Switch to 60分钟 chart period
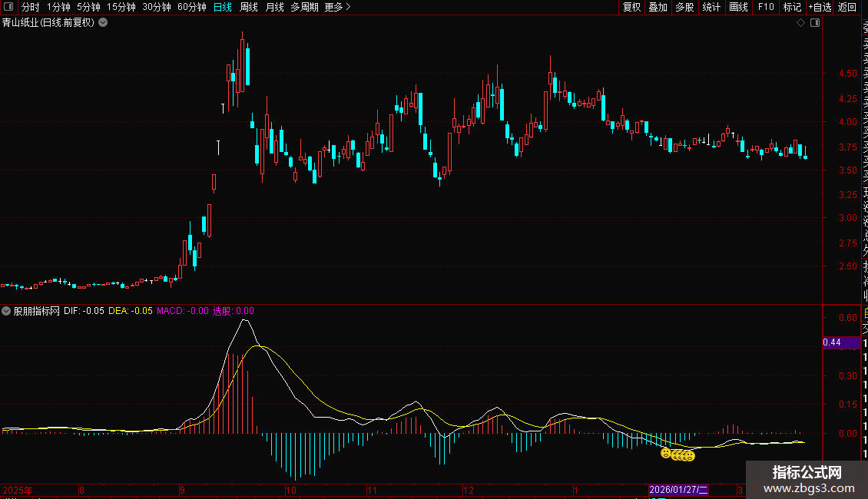The height and width of the screenshot is (499, 868). pos(191,8)
